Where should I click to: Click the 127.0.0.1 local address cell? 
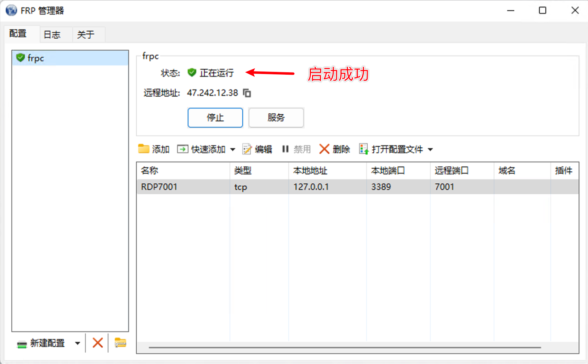[328, 187]
